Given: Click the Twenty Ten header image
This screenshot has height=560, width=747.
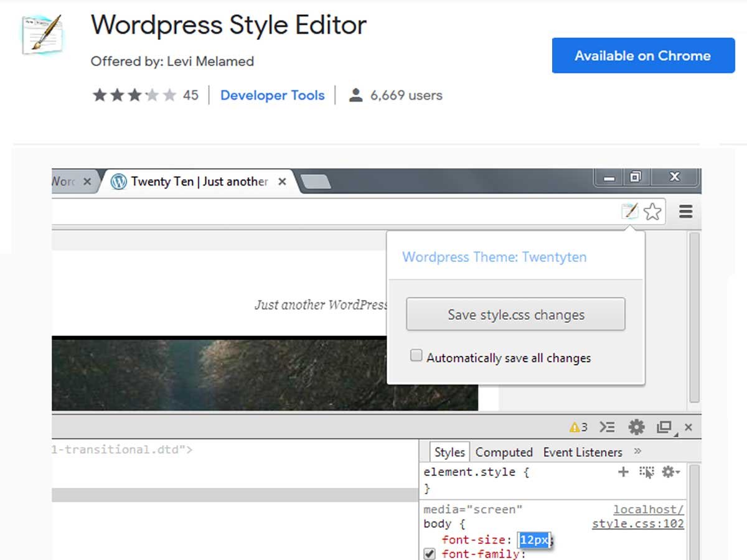Looking at the screenshot, I should 265,375.
